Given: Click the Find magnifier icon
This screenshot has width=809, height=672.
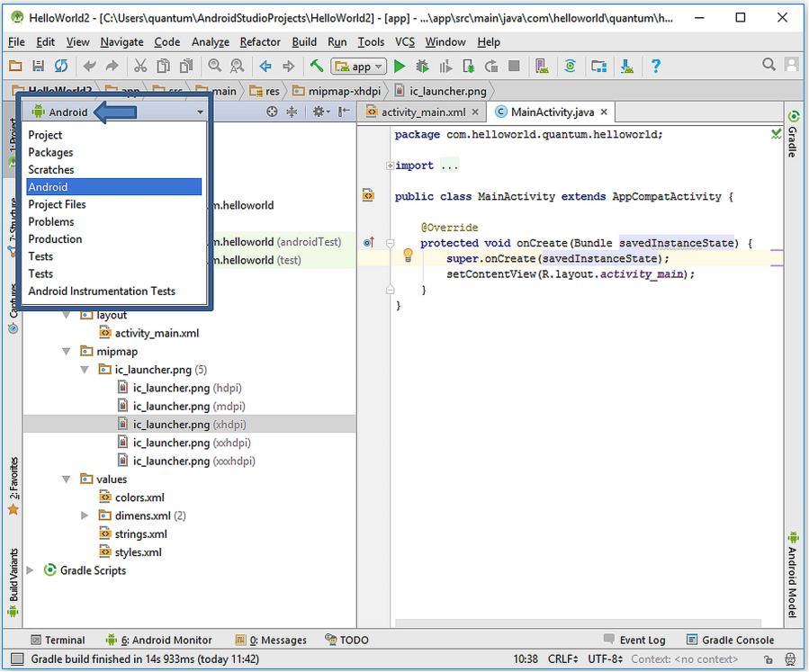Looking at the screenshot, I should click(x=215, y=66).
